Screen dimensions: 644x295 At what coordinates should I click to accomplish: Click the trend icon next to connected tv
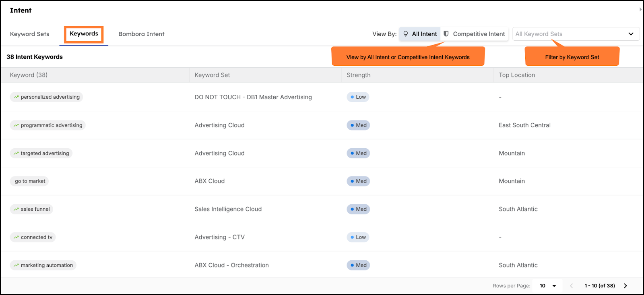click(x=16, y=237)
